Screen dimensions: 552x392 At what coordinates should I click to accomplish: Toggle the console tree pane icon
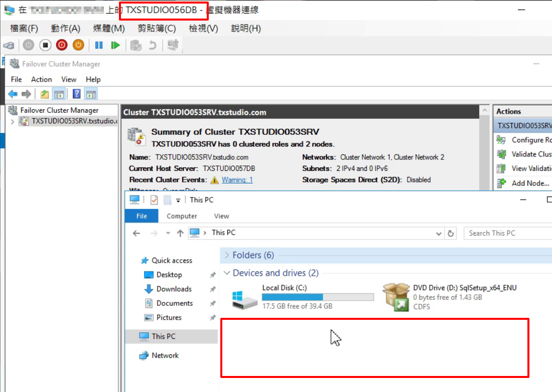coord(59,94)
